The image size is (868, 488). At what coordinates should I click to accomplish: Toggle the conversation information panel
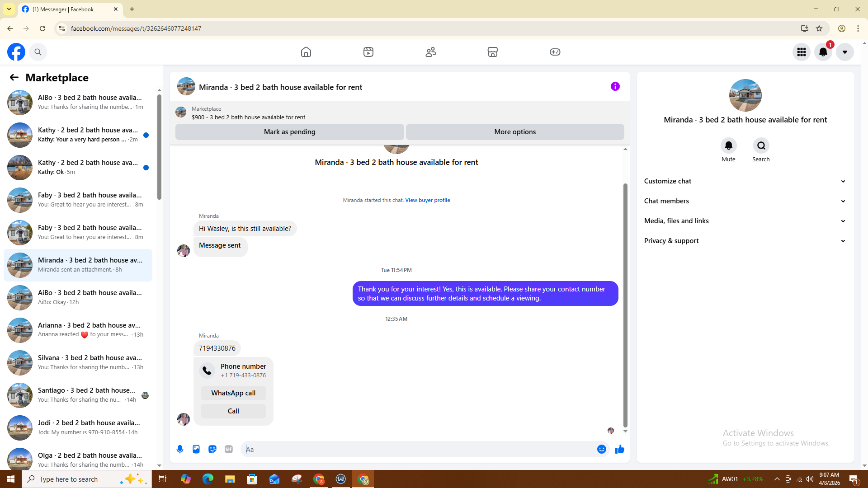tap(615, 86)
